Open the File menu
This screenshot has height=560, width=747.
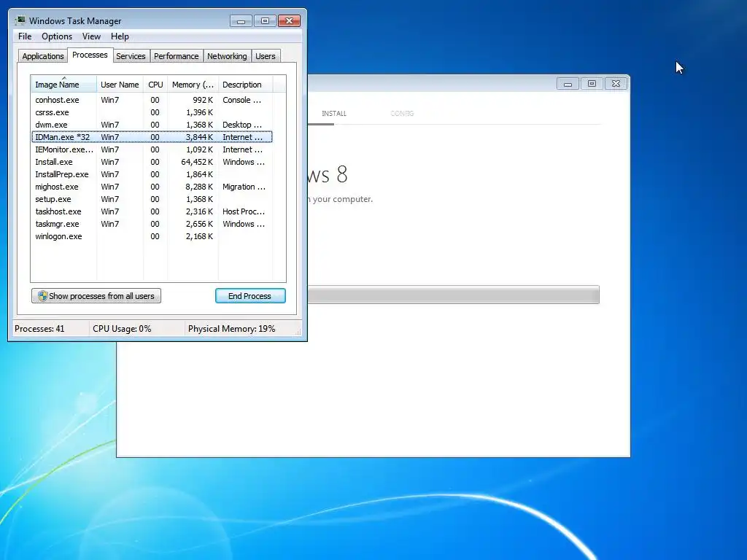[x=25, y=36]
